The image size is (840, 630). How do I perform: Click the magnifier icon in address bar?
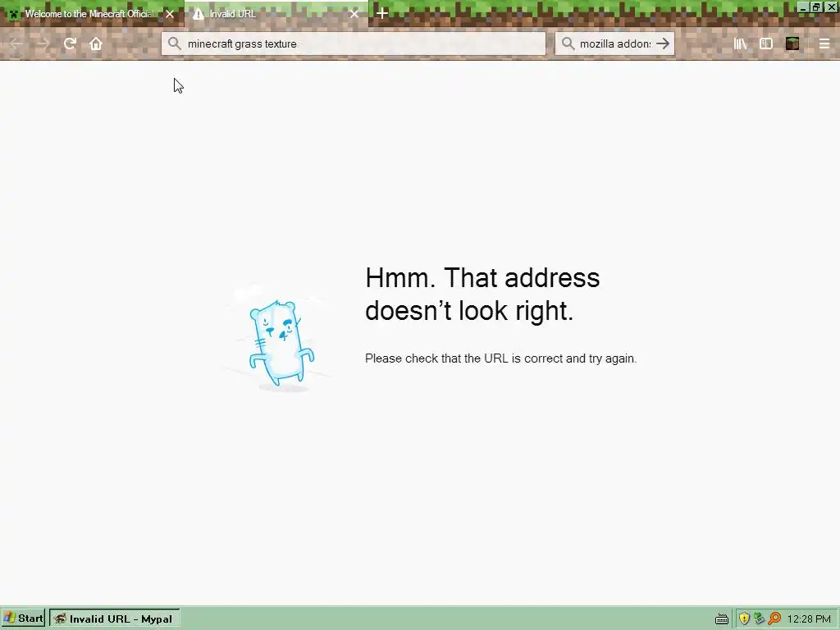[174, 43]
